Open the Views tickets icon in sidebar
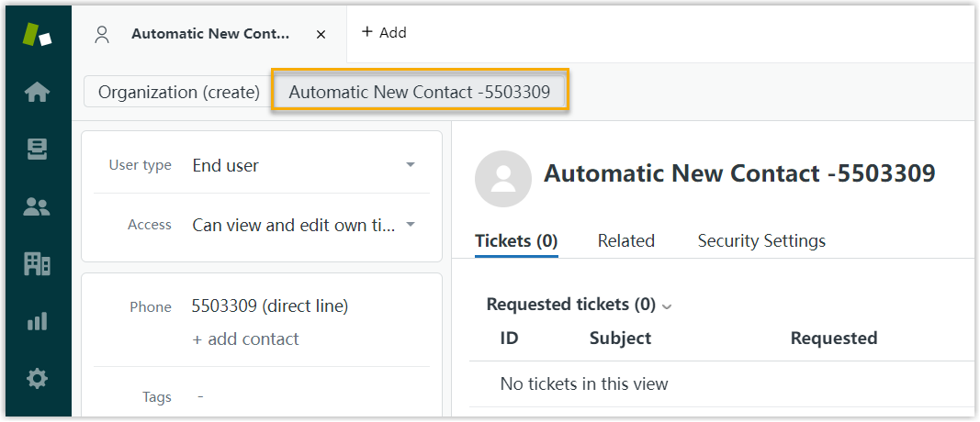The width and height of the screenshot is (980, 422). (37, 150)
